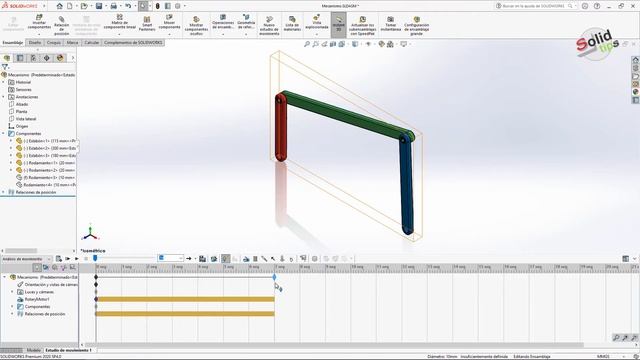
Task: Play the motion study from start
Action: coord(68,258)
